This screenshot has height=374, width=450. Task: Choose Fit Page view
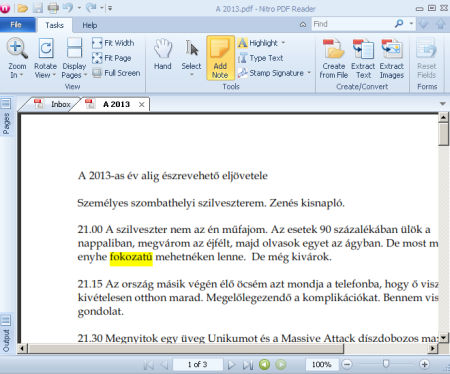(111, 58)
